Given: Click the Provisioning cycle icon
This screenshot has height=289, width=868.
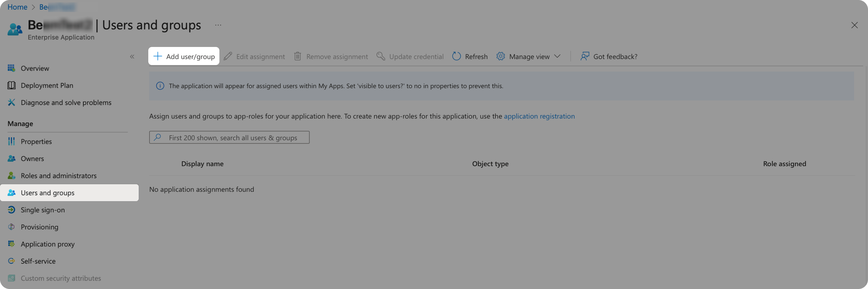Looking at the screenshot, I should pos(11,227).
